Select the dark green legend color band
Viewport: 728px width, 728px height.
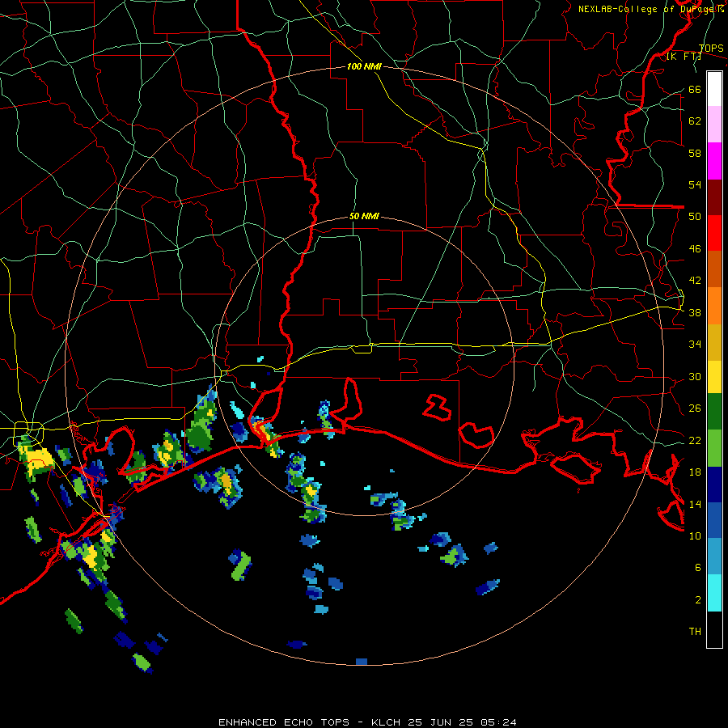click(x=714, y=412)
